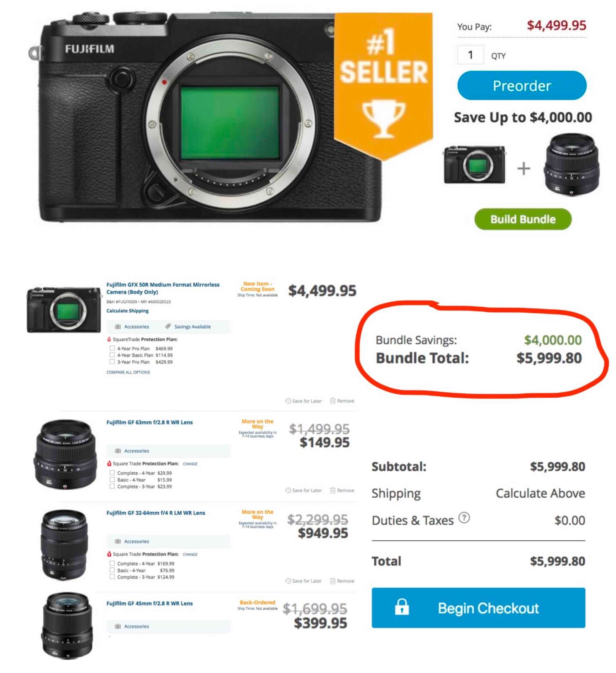Open Accessories icon for GFX 50R camera

pos(118,327)
